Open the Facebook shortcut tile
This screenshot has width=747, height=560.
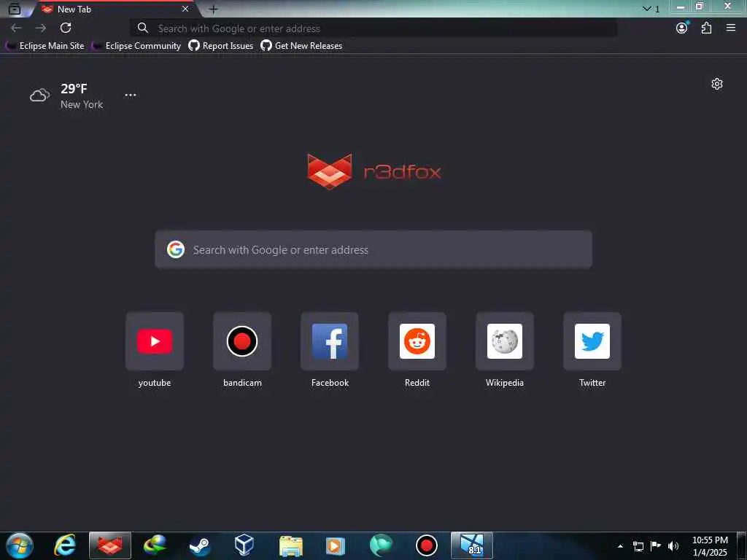coord(330,341)
